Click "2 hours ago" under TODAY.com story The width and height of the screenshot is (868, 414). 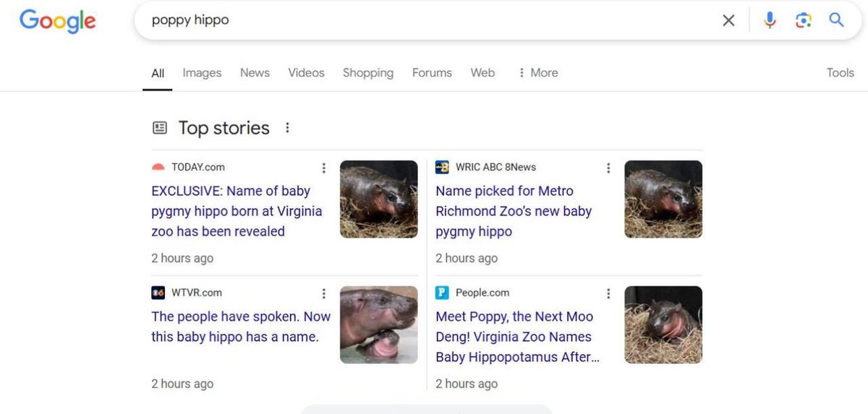tap(182, 258)
